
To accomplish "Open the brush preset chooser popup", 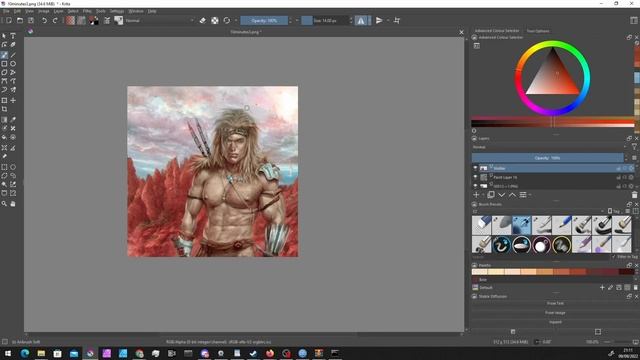I will point(119,20).
